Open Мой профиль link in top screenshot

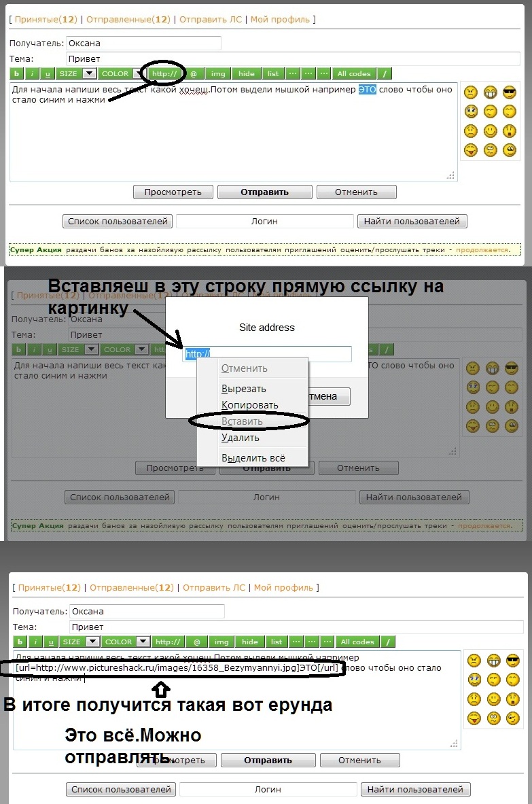(281, 20)
